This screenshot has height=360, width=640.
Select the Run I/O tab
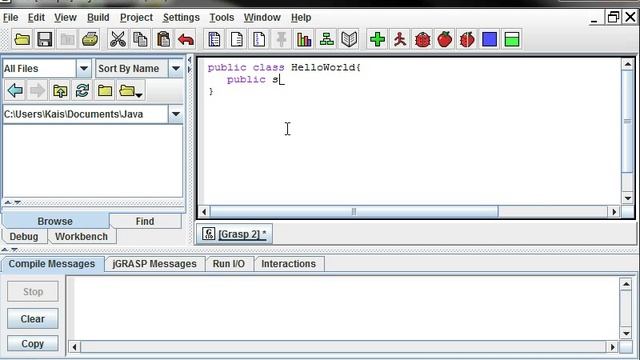click(x=229, y=264)
